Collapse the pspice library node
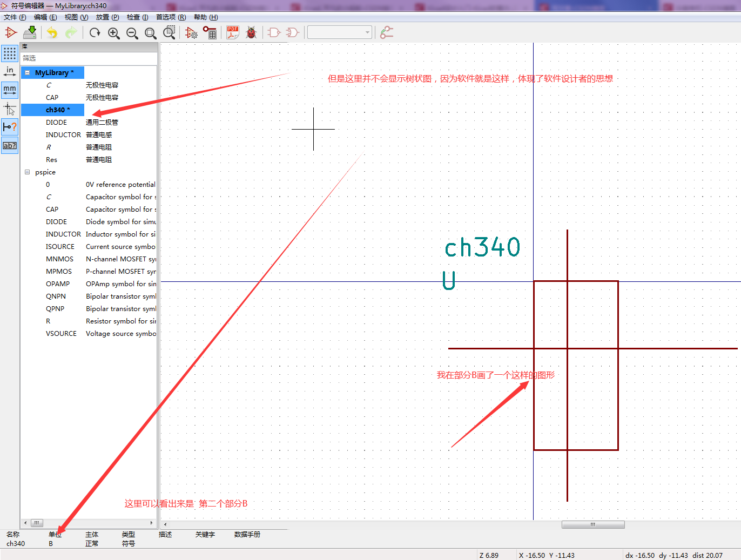 (27, 172)
